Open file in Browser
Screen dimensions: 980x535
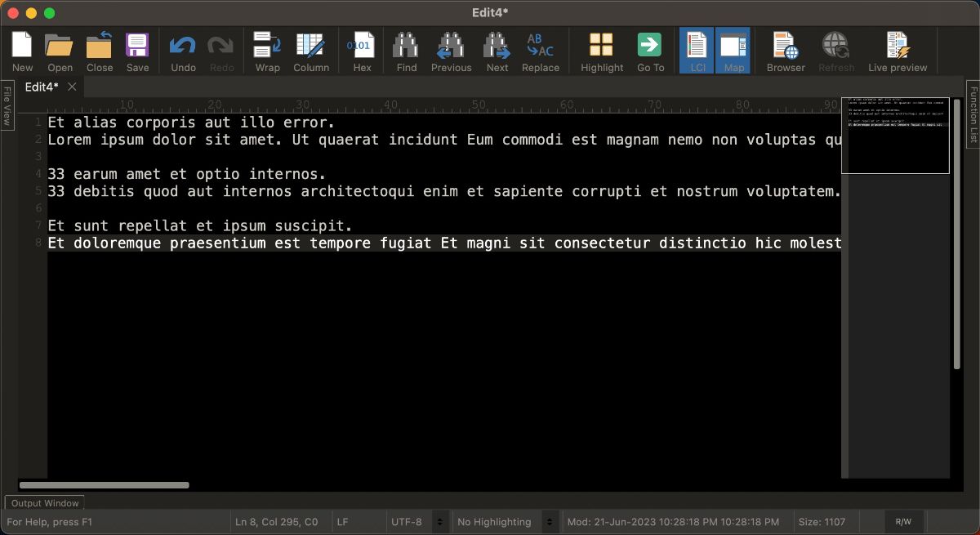(786, 51)
